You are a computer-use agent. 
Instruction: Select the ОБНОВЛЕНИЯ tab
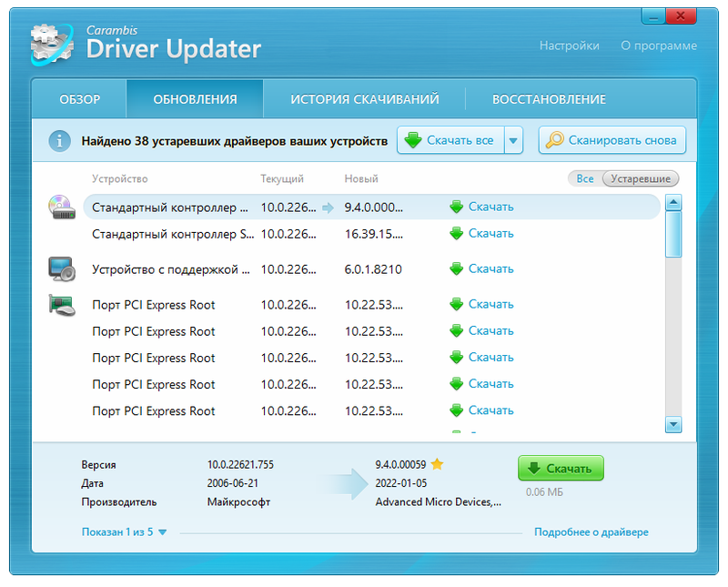tap(195, 99)
